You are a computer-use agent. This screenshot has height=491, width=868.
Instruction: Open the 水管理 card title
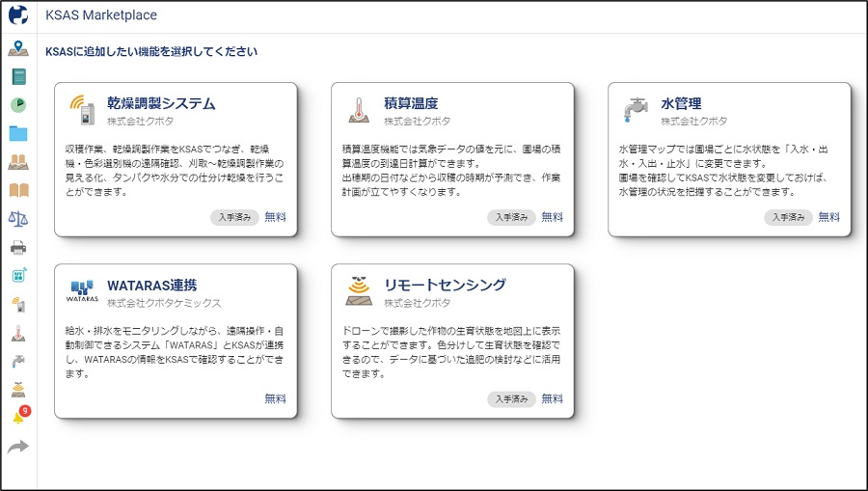[x=681, y=103]
